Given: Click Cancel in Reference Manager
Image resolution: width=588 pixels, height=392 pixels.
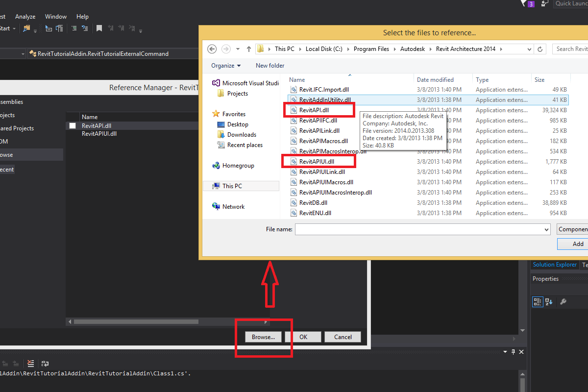Looking at the screenshot, I should pyautogui.click(x=343, y=337).
